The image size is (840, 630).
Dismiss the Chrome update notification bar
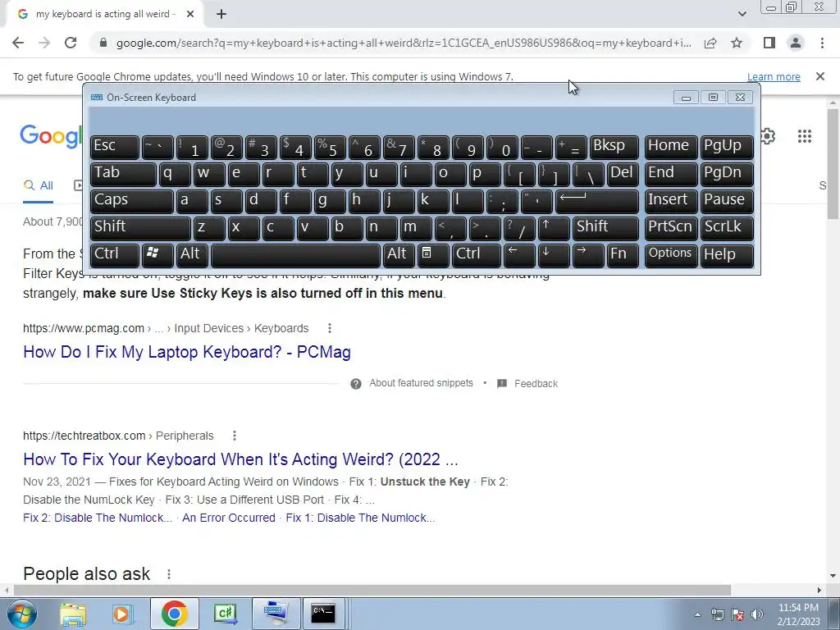point(820,76)
